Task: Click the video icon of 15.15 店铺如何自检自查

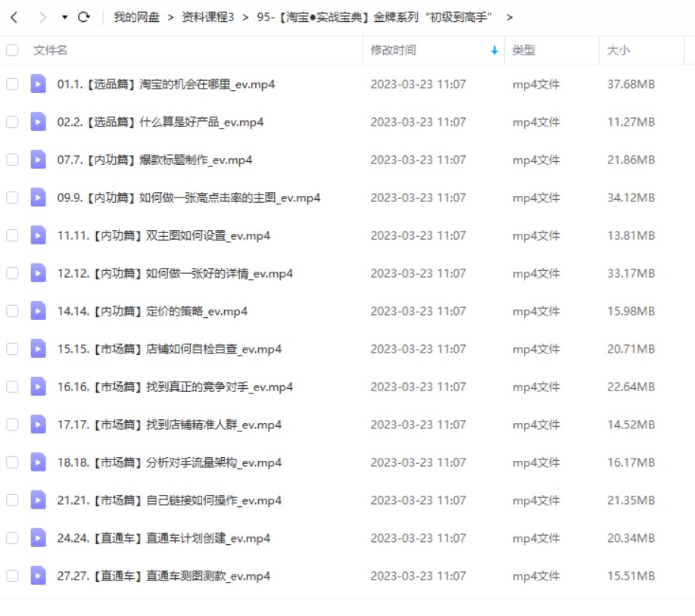Action: click(38, 349)
